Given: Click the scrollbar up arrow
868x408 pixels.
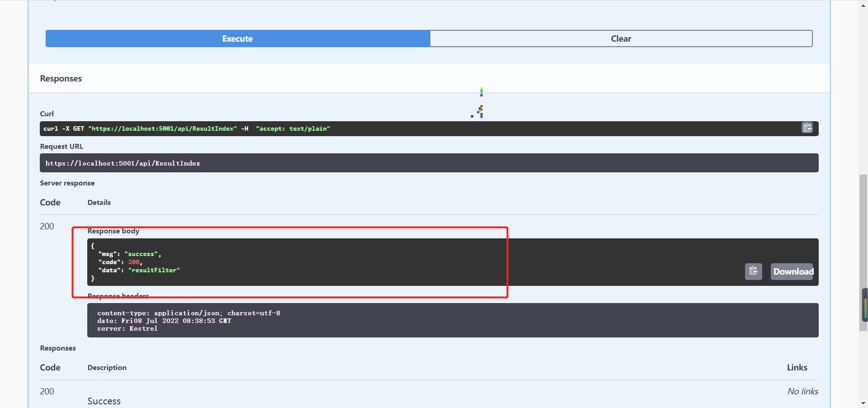Looking at the screenshot, I should tap(863, 4).
